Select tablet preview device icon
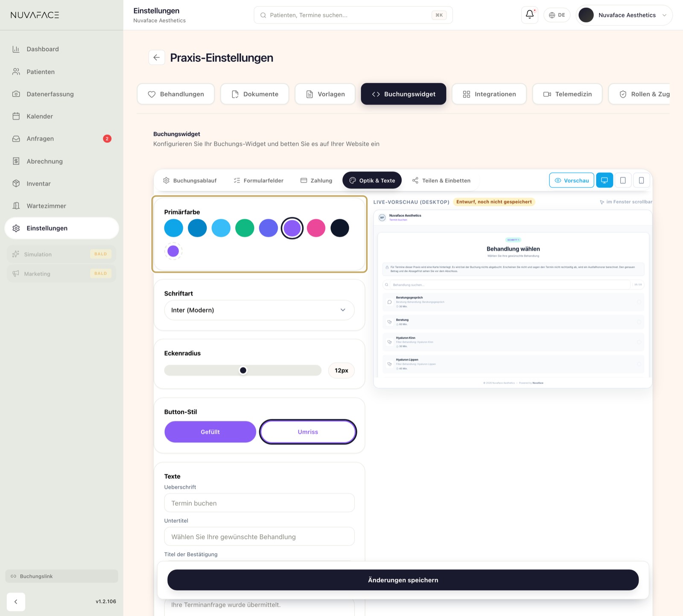683x616 pixels. tap(623, 180)
